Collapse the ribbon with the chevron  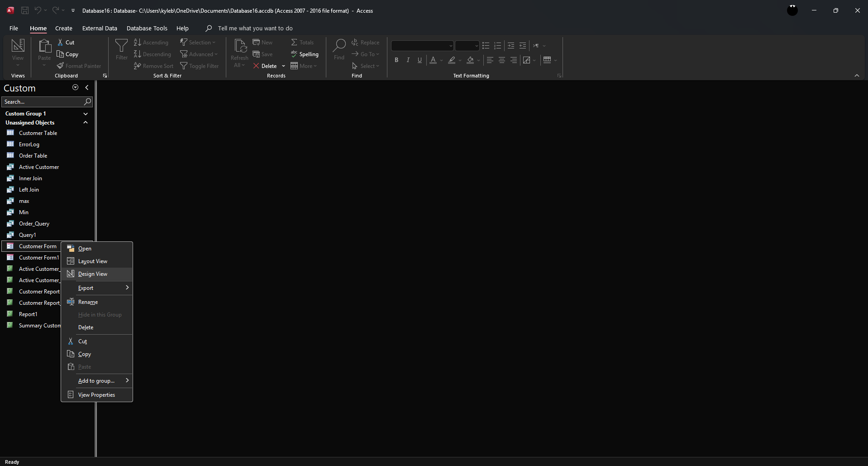click(x=857, y=76)
